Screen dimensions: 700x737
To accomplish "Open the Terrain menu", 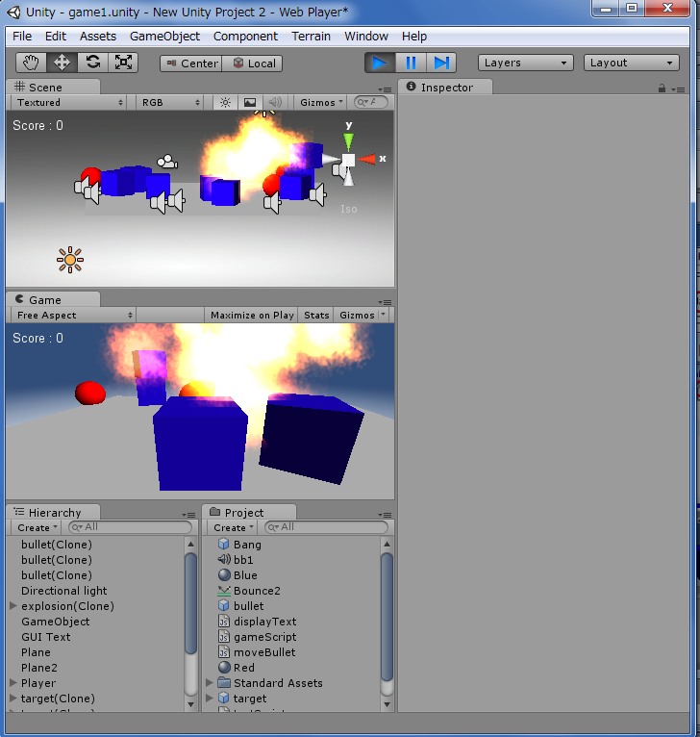I will pyautogui.click(x=311, y=37).
